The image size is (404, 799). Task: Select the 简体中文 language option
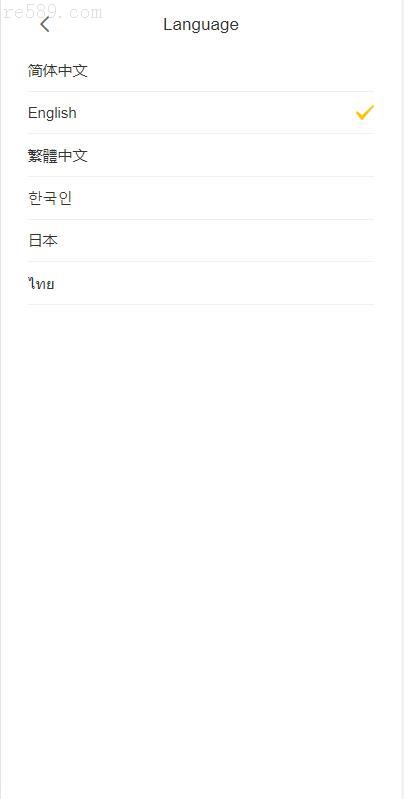click(x=201, y=71)
